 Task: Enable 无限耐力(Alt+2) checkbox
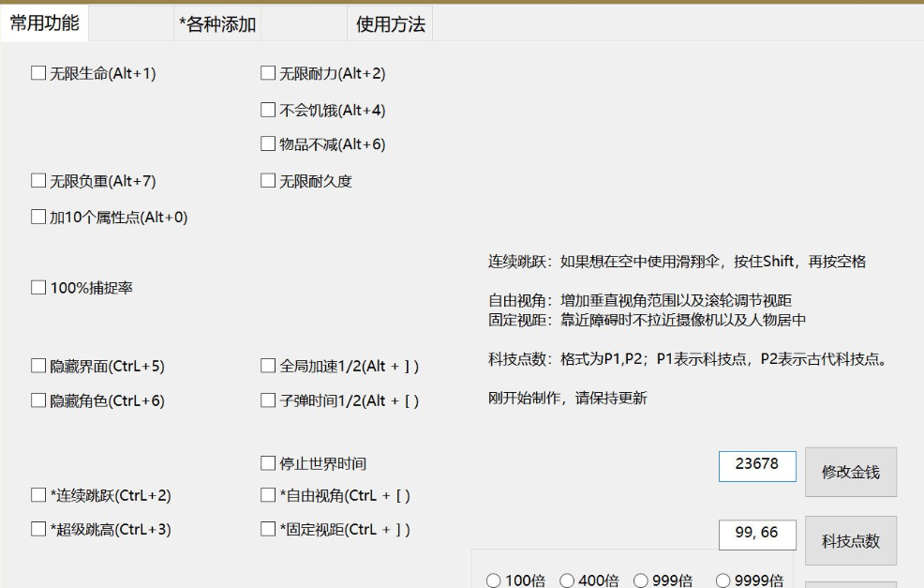[x=268, y=73]
